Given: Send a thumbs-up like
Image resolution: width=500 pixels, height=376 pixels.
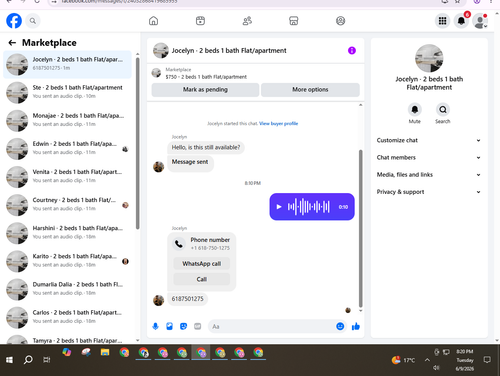Looking at the screenshot, I should pyautogui.click(x=356, y=326).
